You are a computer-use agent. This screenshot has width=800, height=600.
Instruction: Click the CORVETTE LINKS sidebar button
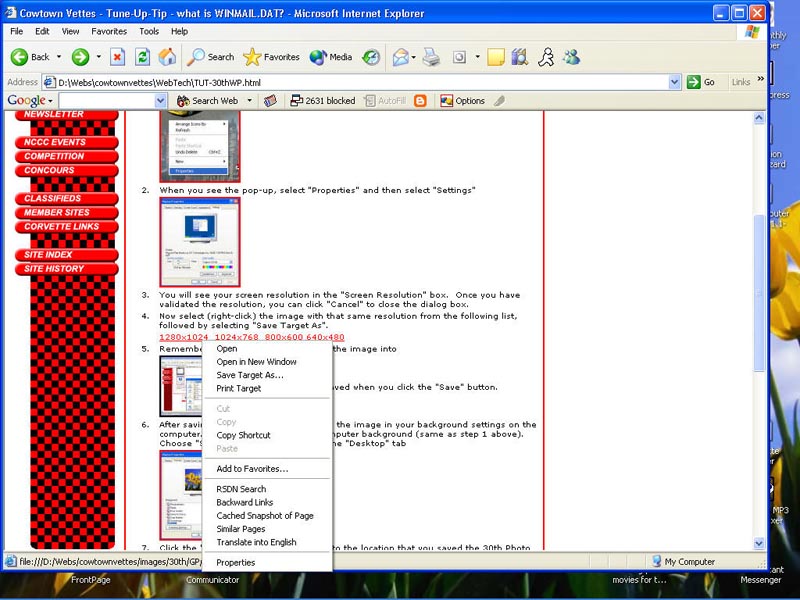(x=62, y=227)
